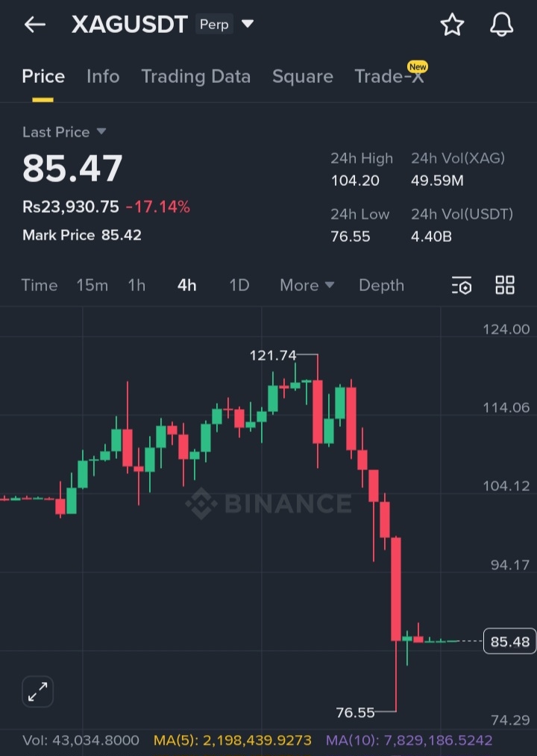The width and height of the screenshot is (537, 756).
Task: Open the chart grid layout icon
Action: (x=505, y=285)
